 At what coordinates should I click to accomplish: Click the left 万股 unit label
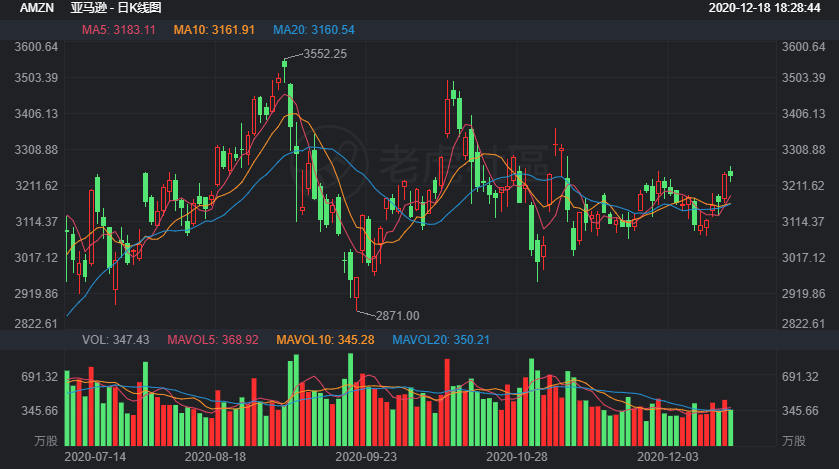[x=46, y=441]
